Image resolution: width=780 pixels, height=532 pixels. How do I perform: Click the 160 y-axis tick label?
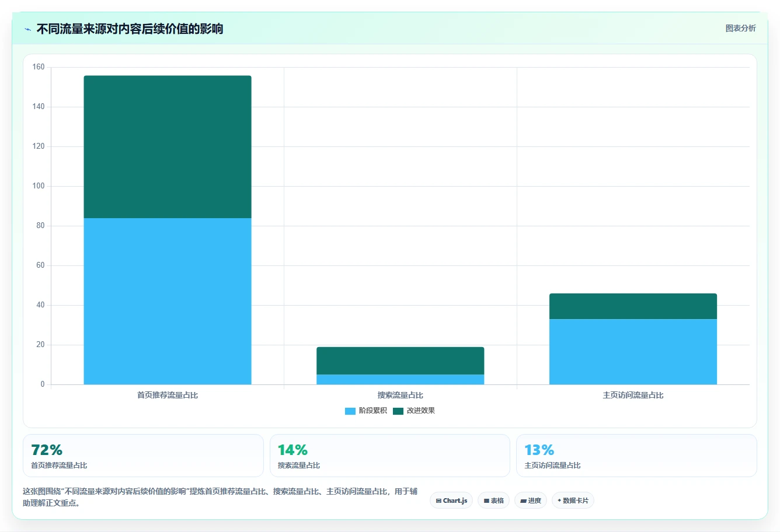pyautogui.click(x=39, y=67)
